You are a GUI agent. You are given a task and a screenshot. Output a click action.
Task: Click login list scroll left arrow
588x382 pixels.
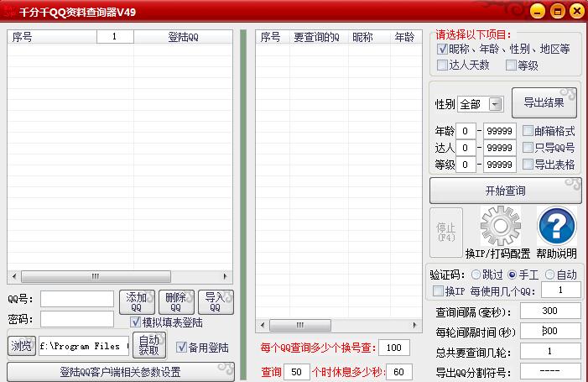coord(14,276)
